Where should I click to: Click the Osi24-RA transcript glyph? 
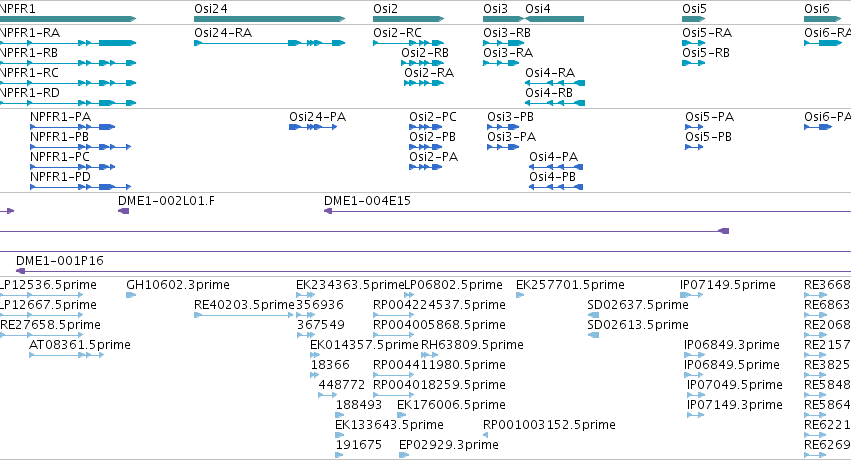(269, 43)
